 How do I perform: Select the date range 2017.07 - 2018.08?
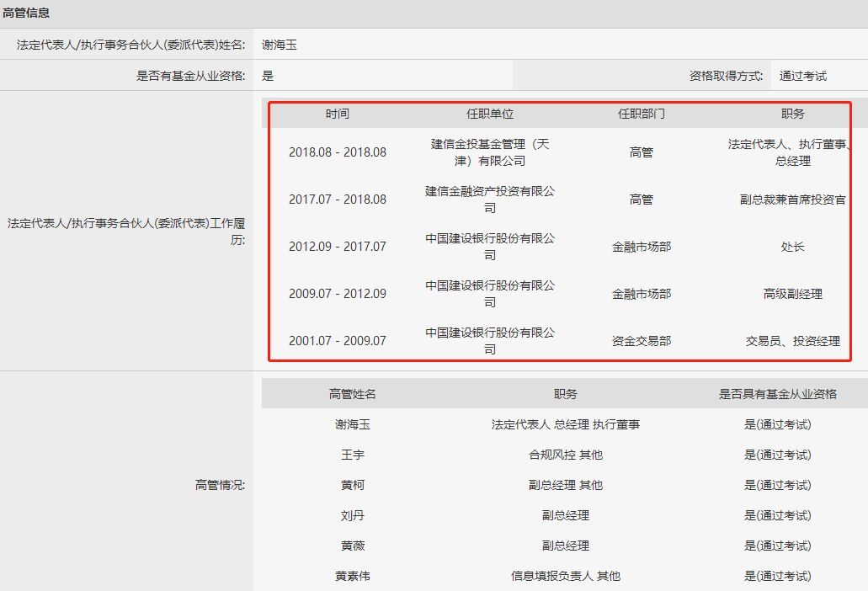point(338,200)
